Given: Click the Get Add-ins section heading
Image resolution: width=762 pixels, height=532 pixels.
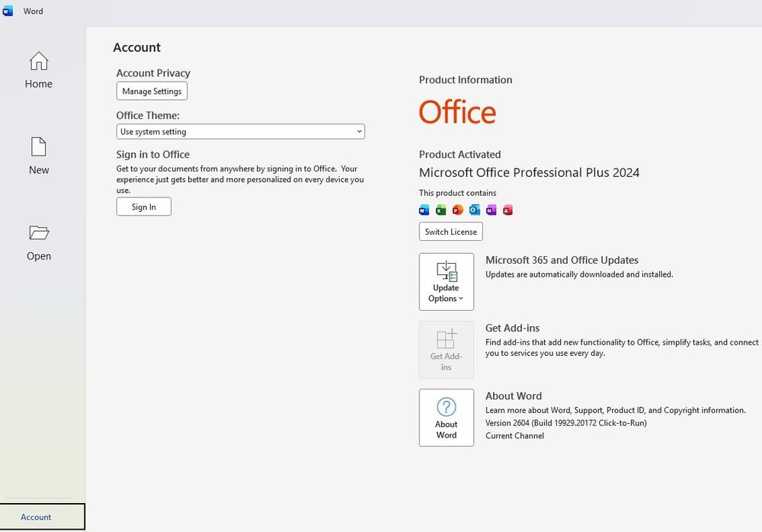Looking at the screenshot, I should click(x=512, y=328).
